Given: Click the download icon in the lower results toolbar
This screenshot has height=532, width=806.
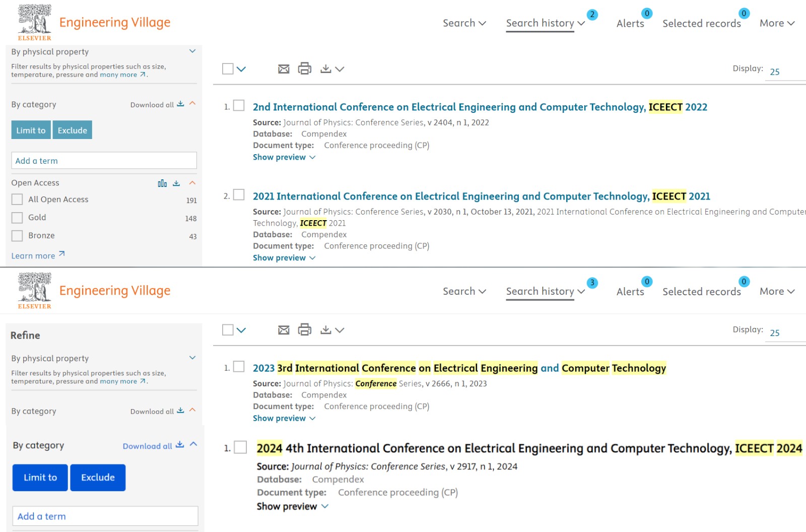Looking at the screenshot, I should (326, 330).
